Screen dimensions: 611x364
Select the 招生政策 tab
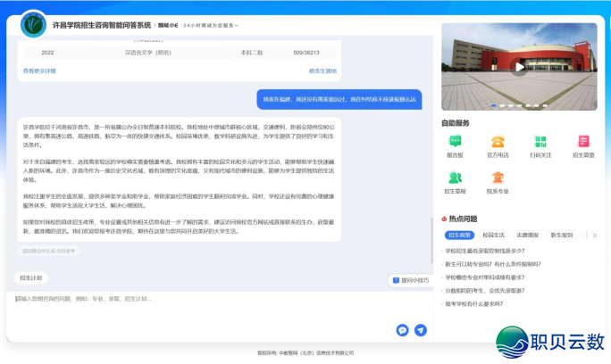tap(460, 236)
